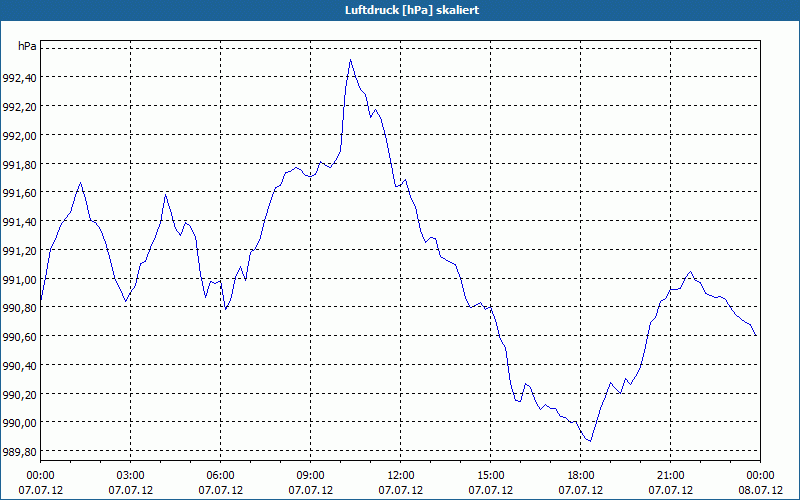
Task: Click the 990,80 y-axis value
Action: [20, 308]
